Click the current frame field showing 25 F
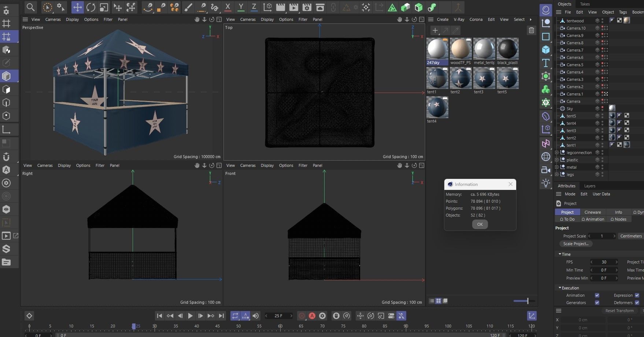Viewport: 644px width, 337px height. [x=279, y=315]
